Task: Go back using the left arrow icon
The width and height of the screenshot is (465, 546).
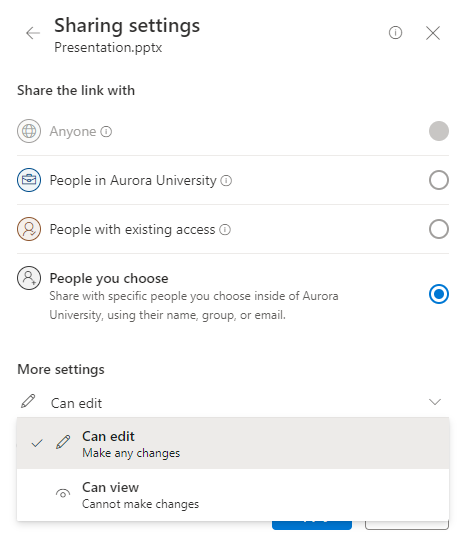Action: (x=33, y=33)
